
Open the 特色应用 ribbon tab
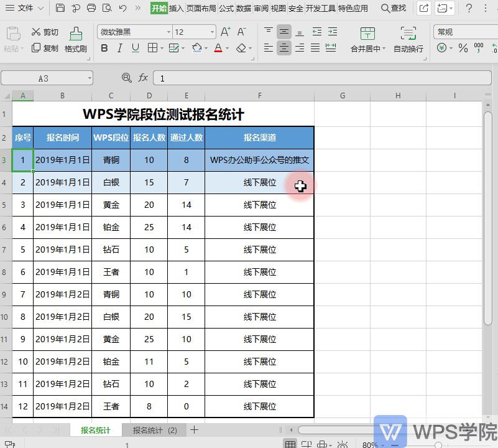click(x=353, y=8)
